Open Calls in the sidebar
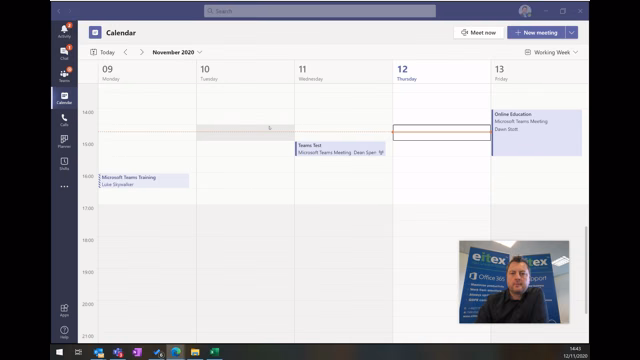 (x=64, y=120)
